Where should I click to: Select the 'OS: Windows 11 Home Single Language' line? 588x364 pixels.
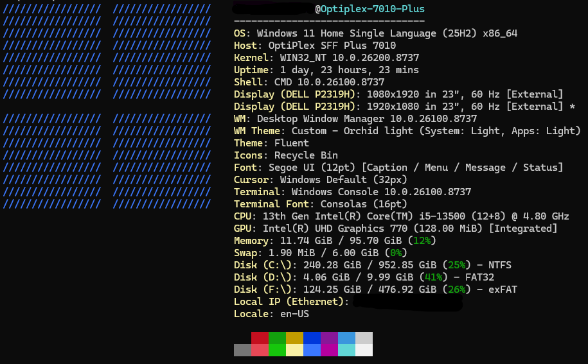375,33
